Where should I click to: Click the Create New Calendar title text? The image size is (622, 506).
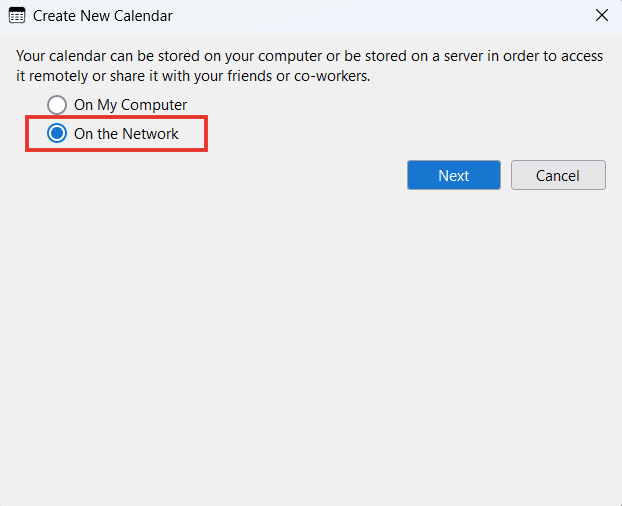point(103,16)
